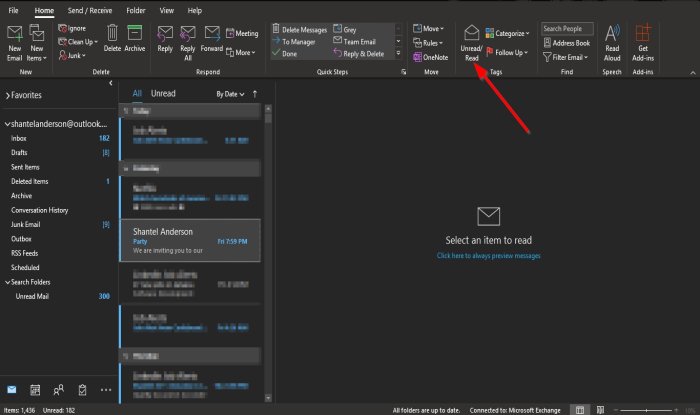Expand the Favorites folder group

[x=8, y=95]
